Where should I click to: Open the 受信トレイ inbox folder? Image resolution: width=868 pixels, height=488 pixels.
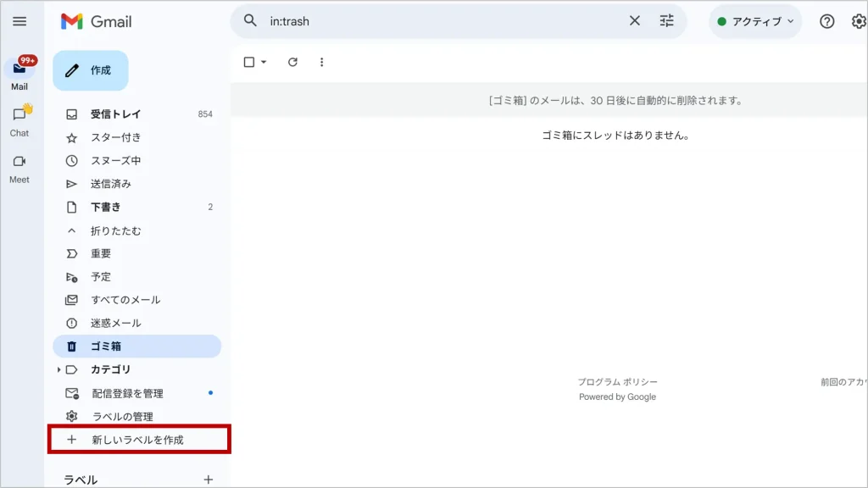115,114
